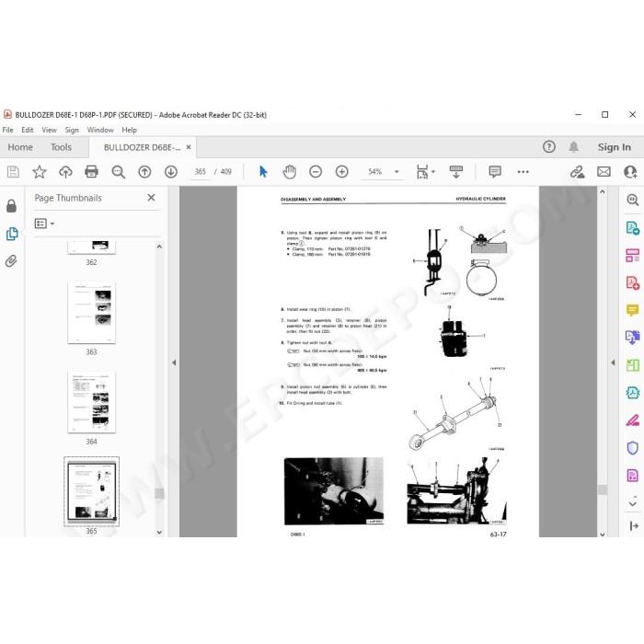Open Attachments paperclip panel
The height and width of the screenshot is (644, 644).
click(x=11, y=260)
